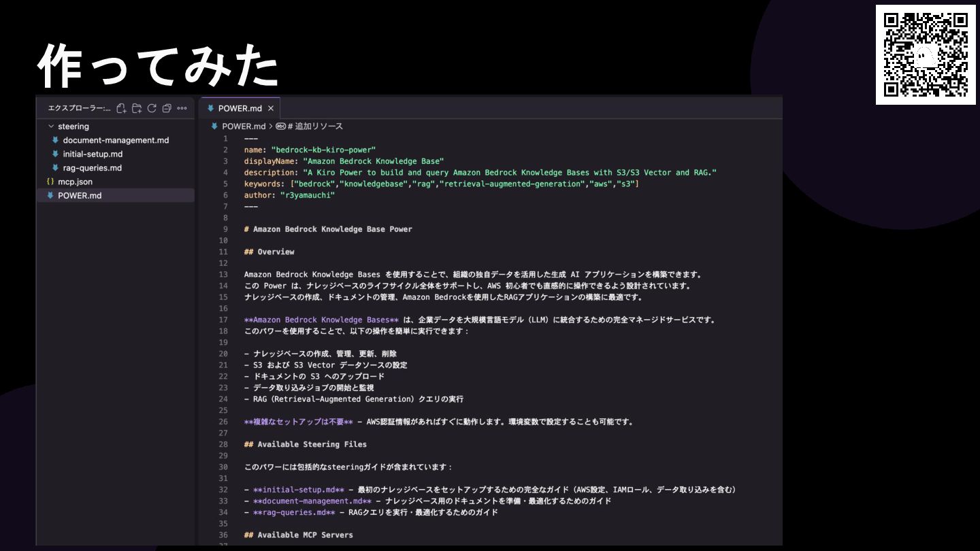Click the bold '**Amazon Bedrock Knowledge Bases**' text

(x=321, y=320)
